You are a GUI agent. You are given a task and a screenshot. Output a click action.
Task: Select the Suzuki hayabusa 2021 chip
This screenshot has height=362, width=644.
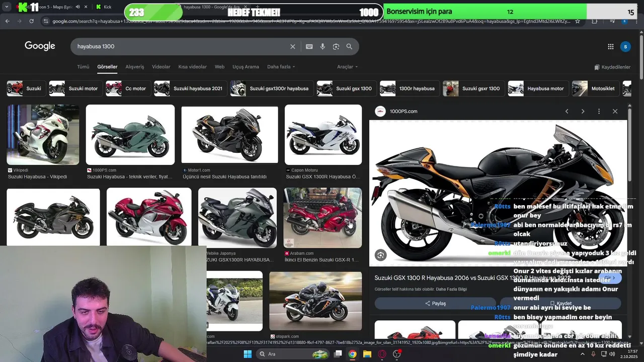pyautogui.click(x=190, y=88)
